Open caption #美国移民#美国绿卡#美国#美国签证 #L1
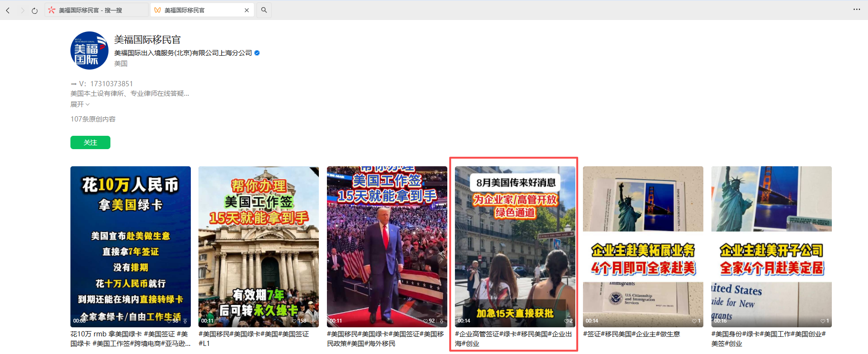This screenshot has height=354, width=868. (x=254, y=339)
